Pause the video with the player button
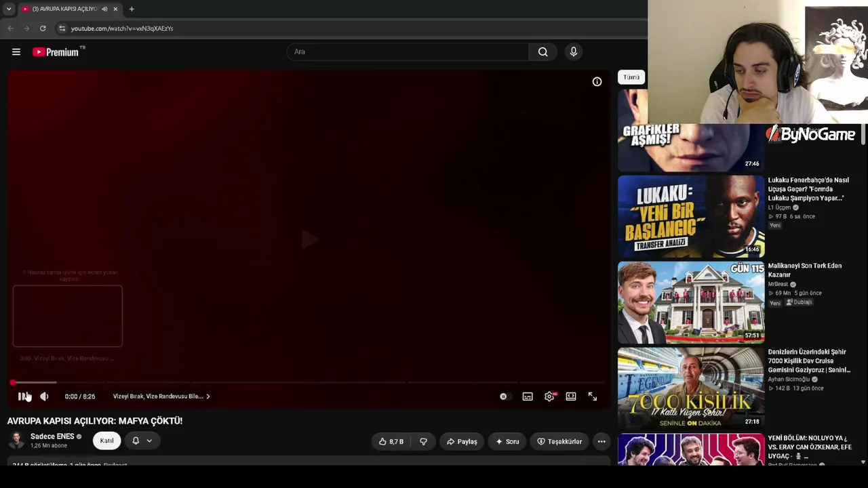 click(x=23, y=396)
